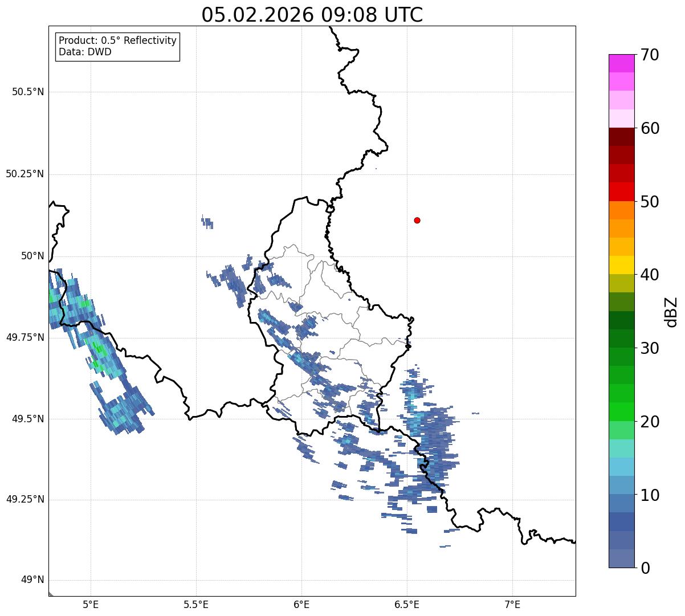This screenshot has width=685, height=616.
Task: Click the 6.5°E longitude label
Action: 407,604
